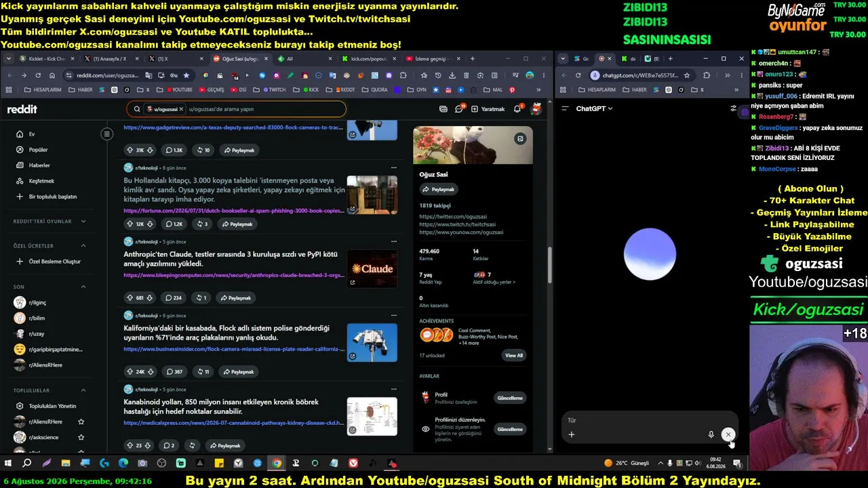Show hidden system tray icons
868x488 pixels.
click(x=660, y=464)
